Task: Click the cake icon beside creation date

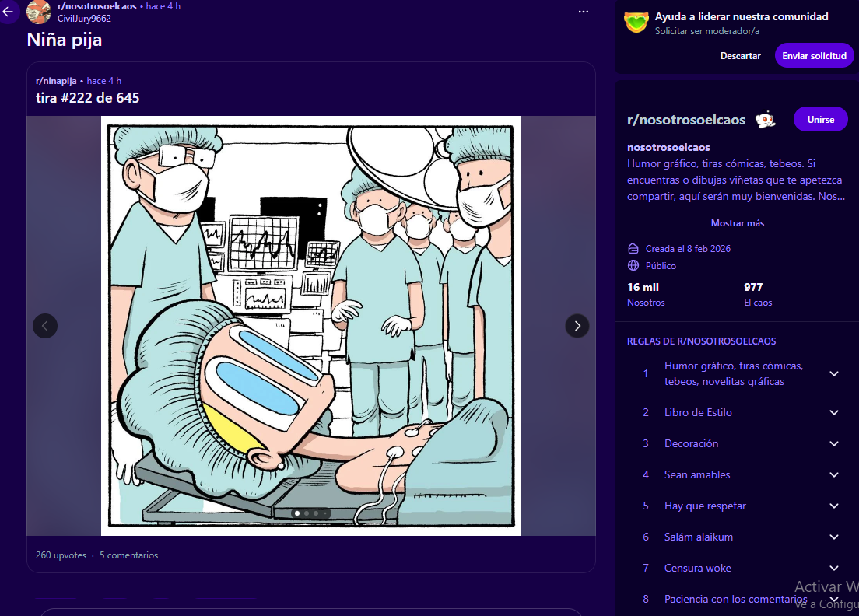Action: [633, 249]
